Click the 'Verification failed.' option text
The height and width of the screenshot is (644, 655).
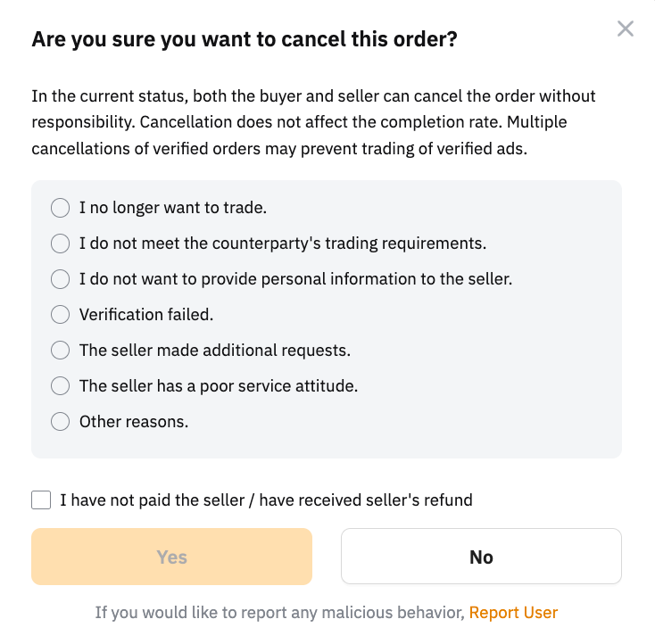[x=146, y=315]
